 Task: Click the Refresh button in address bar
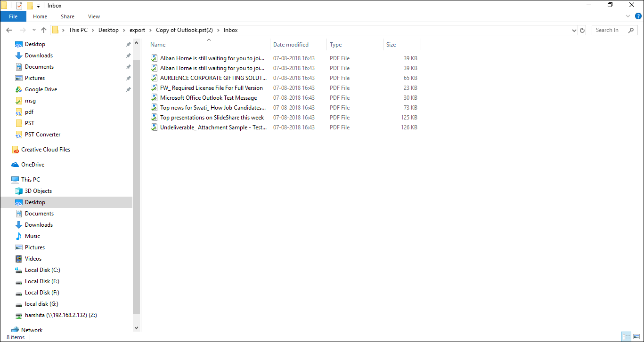tap(582, 30)
